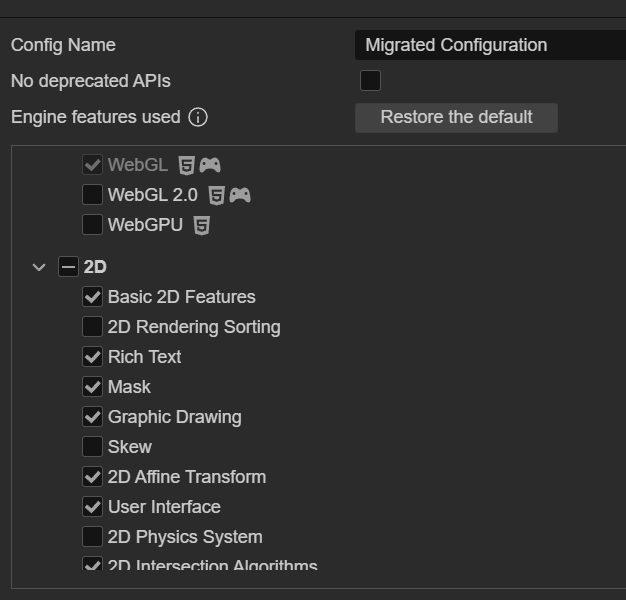Screen dimensions: 626x600
Task: Click the 2D Affine Transform label
Action: (187, 477)
